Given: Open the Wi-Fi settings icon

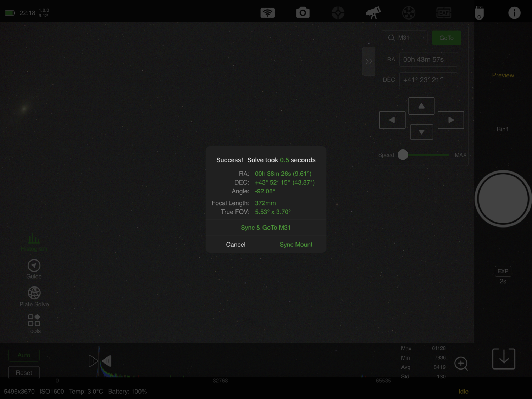Looking at the screenshot, I should tap(267, 13).
